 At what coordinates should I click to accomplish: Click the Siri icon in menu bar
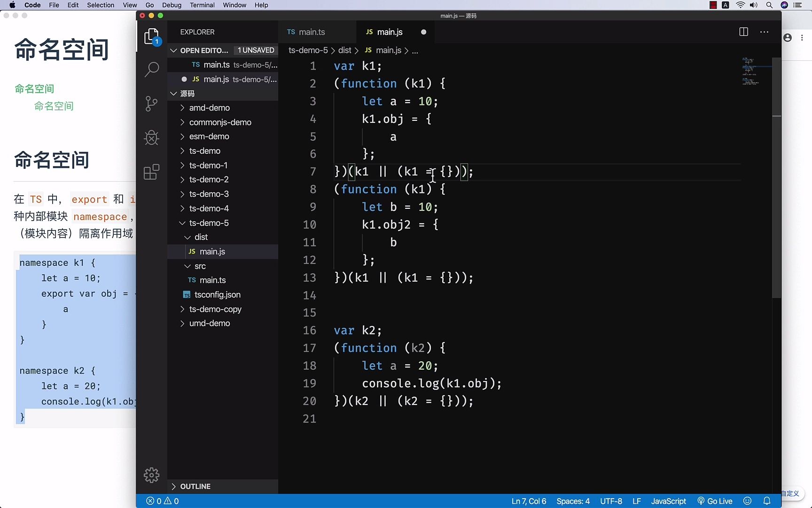pyautogui.click(x=784, y=5)
